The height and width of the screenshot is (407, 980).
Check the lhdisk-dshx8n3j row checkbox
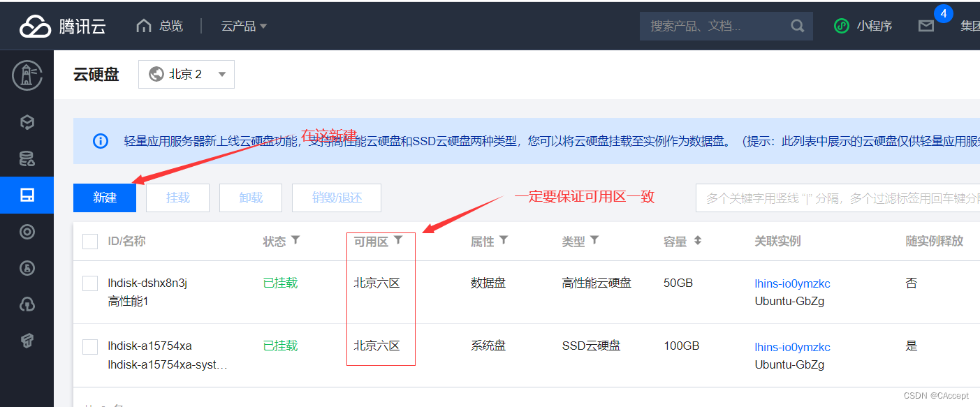(x=89, y=283)
